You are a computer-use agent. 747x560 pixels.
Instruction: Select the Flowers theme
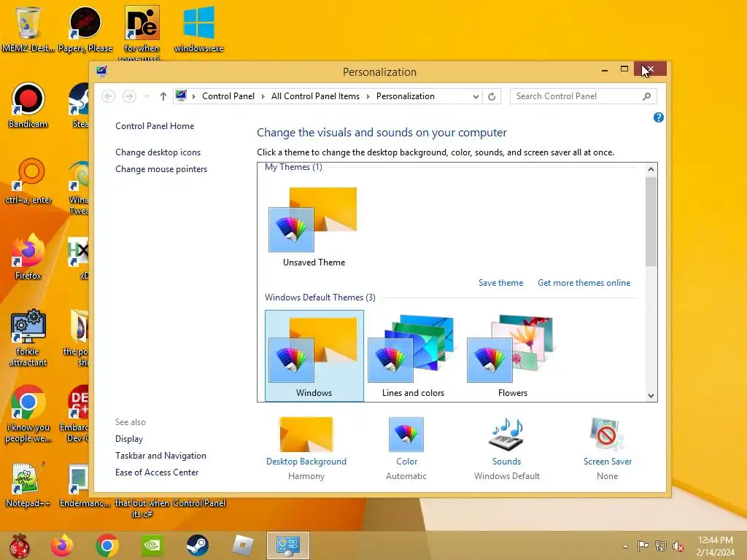tap(513, 356)
